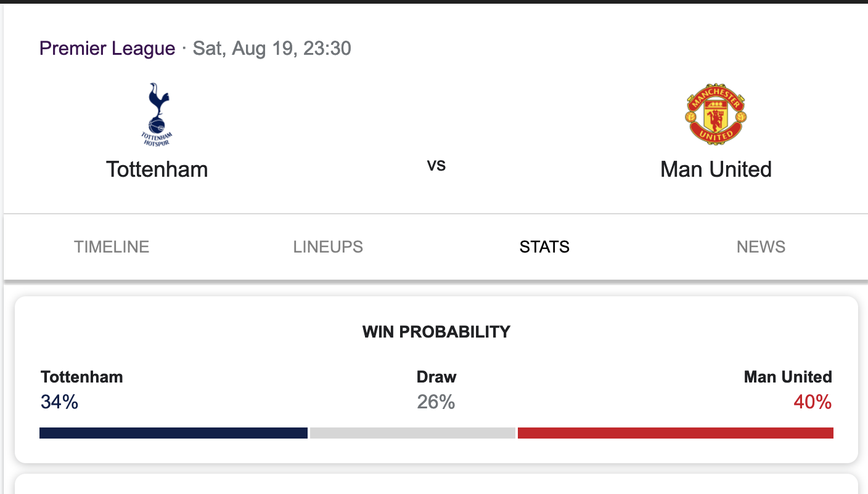
Task: Click the Manchester United crest icon
Action: pos(716,115)
